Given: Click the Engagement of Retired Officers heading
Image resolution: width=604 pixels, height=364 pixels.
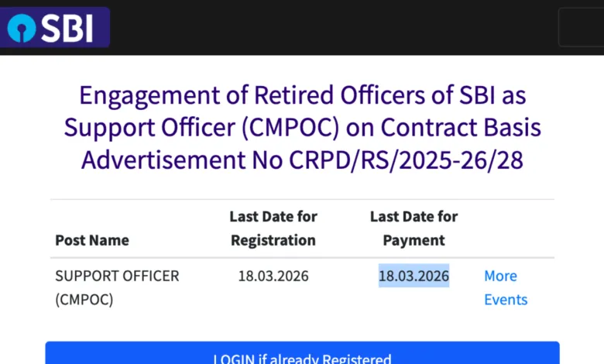Looking at the screenshot, I should [x=302, y=127].
